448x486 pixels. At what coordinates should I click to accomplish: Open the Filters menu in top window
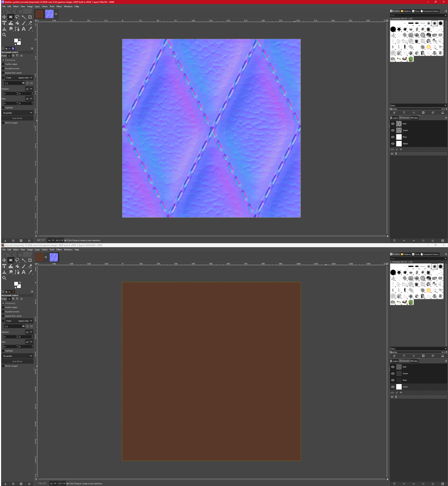pos(59,6)
